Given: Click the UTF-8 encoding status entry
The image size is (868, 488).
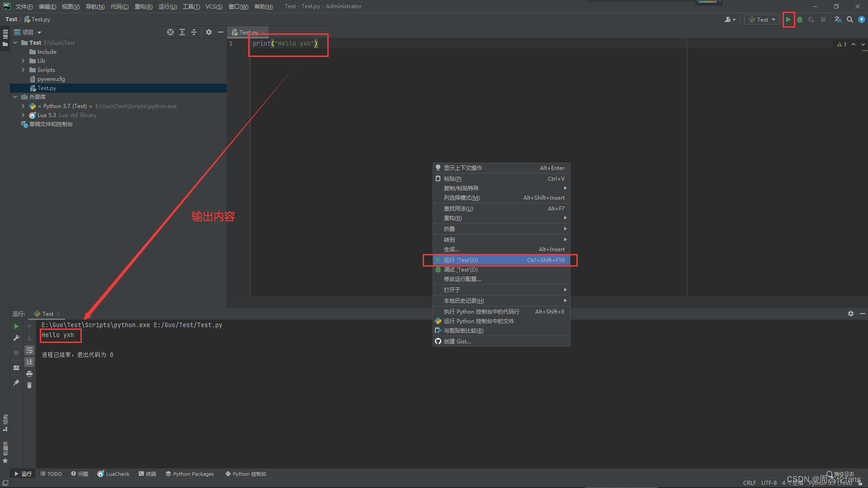Looking at the screenshot, I should (x=769, y=483).
